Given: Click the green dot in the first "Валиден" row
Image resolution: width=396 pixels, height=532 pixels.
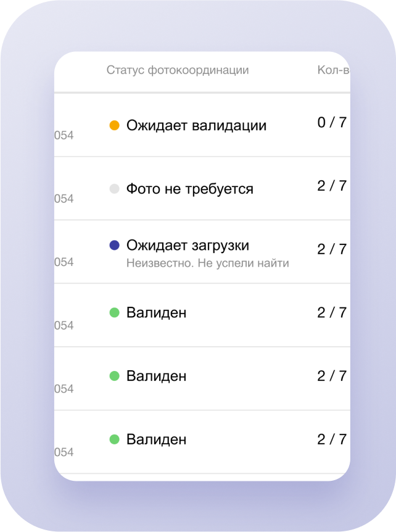Looking at the screenshot, I should click(114, 313).
